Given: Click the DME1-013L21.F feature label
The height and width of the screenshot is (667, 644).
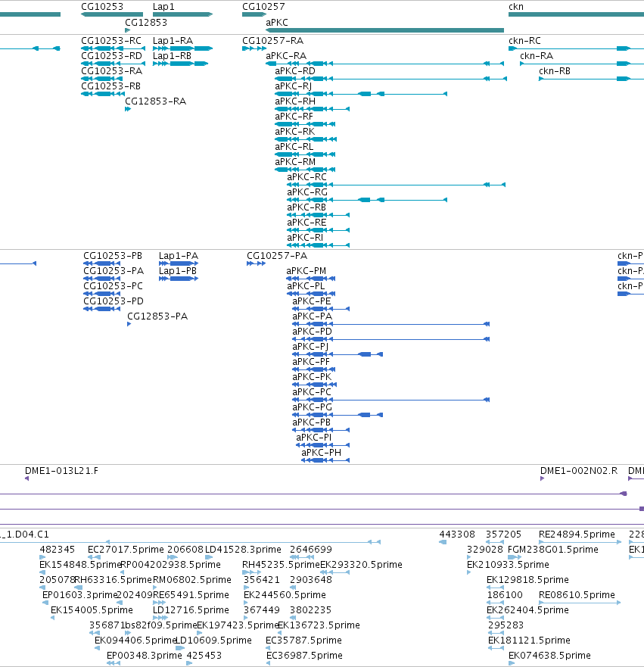Looking at the screenshot, I should (x=61, y=471).
